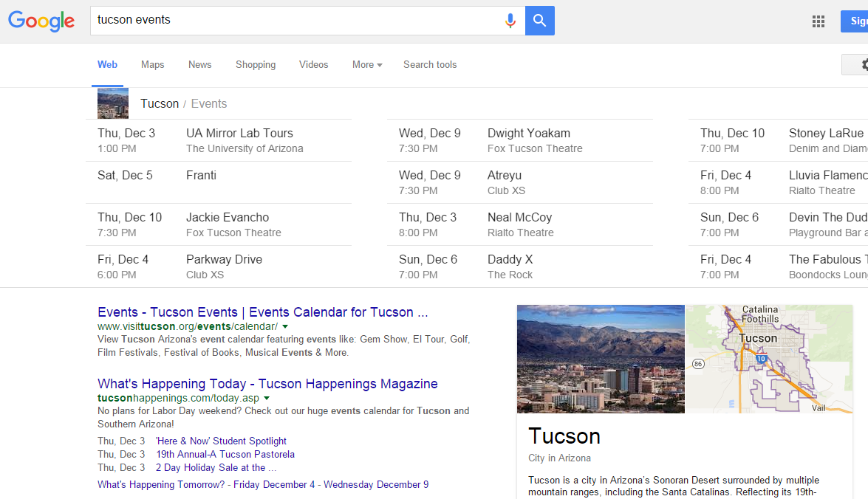Viewport: 868px width, 499px height.
Task: Click The Rock venue text
Action: click(x=510, y=275)
